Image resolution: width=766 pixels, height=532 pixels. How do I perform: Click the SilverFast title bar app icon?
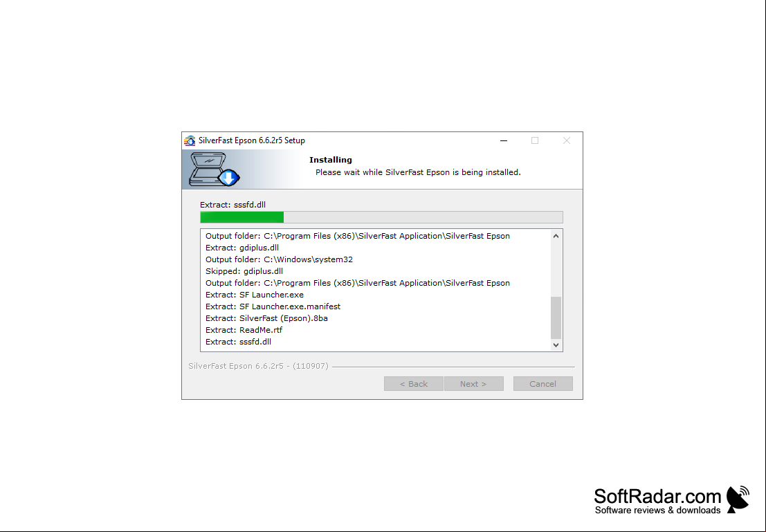(190, 140)
